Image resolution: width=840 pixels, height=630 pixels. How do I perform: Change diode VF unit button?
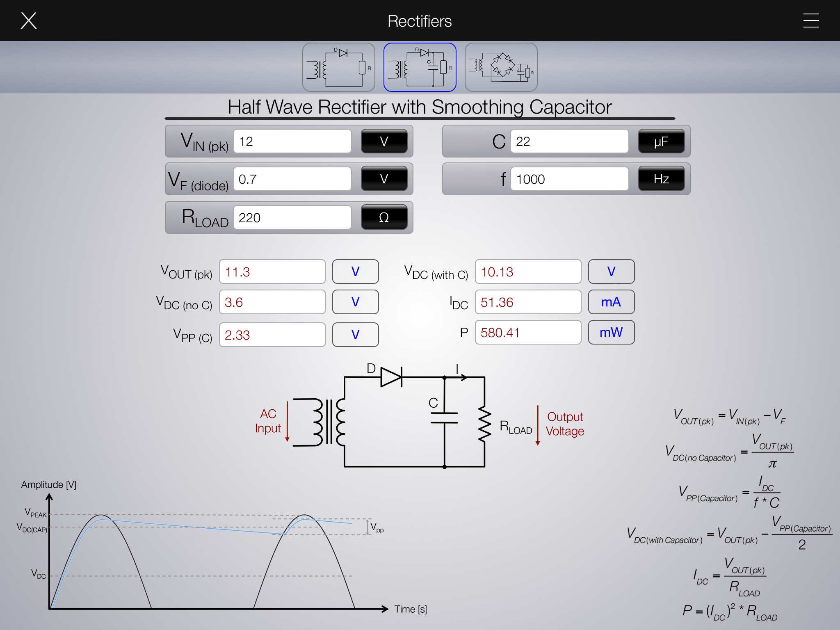384,179
